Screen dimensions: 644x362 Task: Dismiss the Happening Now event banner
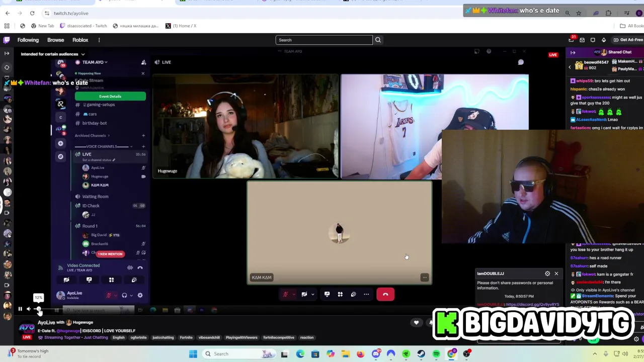coord(143,73)
